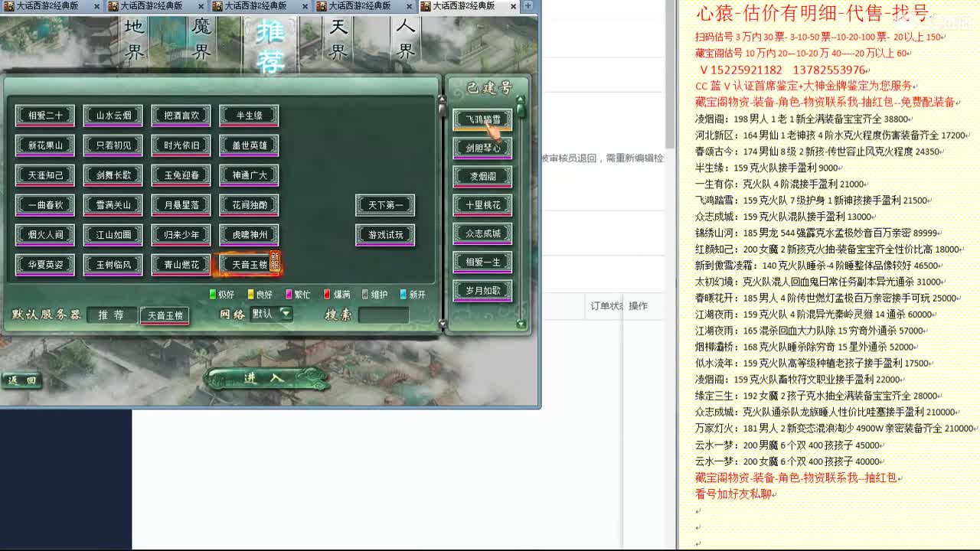Go back with the 返回 button

pos(21,380)
